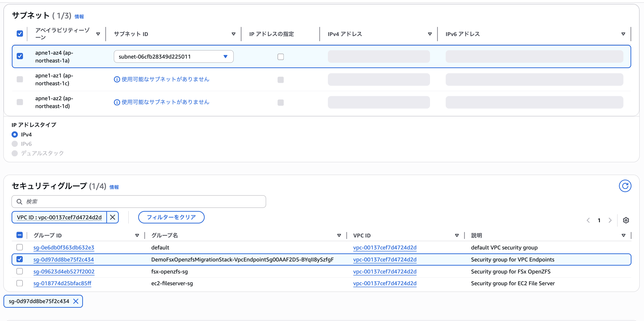Remove the VPC ID filter with its X
Image resolution: width=644 pixels, height=321 pixels.
click(112, 217)
